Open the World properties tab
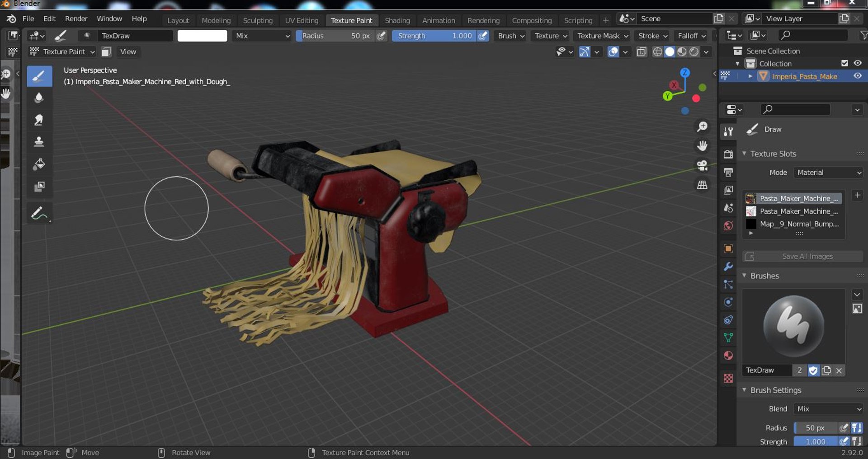The image size is (868, 459). point(728,226)
